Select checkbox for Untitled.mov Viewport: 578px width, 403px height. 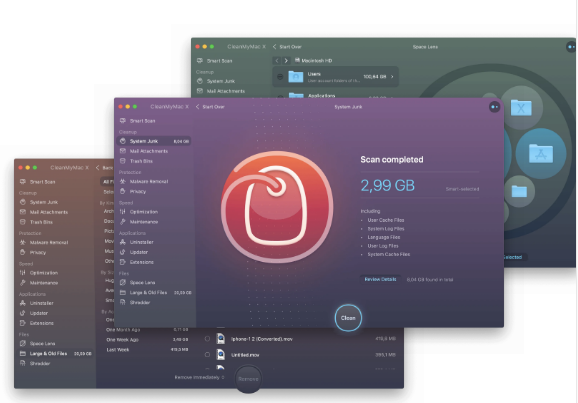click(x=207, y=354)
